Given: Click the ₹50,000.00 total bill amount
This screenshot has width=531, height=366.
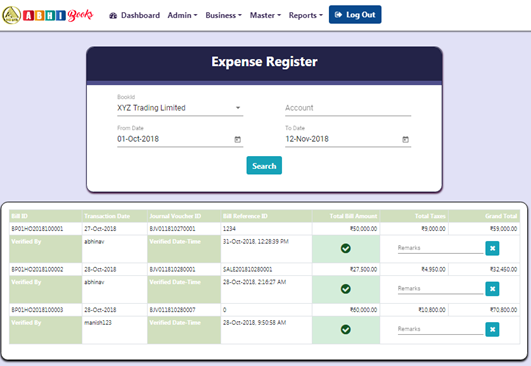Looking at the screenshot, I should (363, 229).
